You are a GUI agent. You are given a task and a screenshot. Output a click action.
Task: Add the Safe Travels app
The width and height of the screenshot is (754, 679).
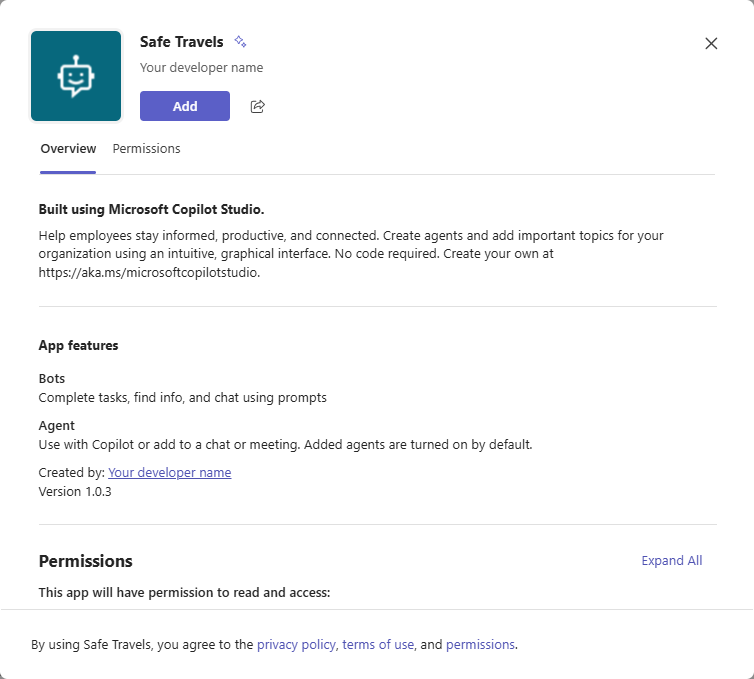pos(185,106)
